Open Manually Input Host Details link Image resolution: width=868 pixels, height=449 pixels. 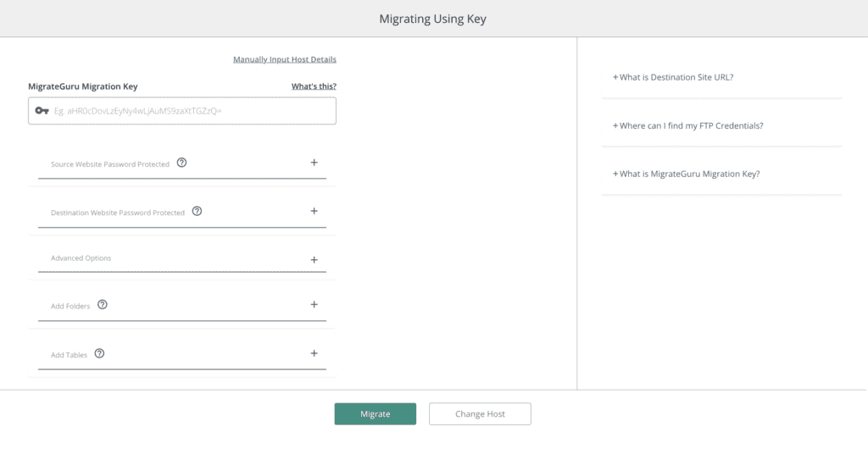pos(285,59)
